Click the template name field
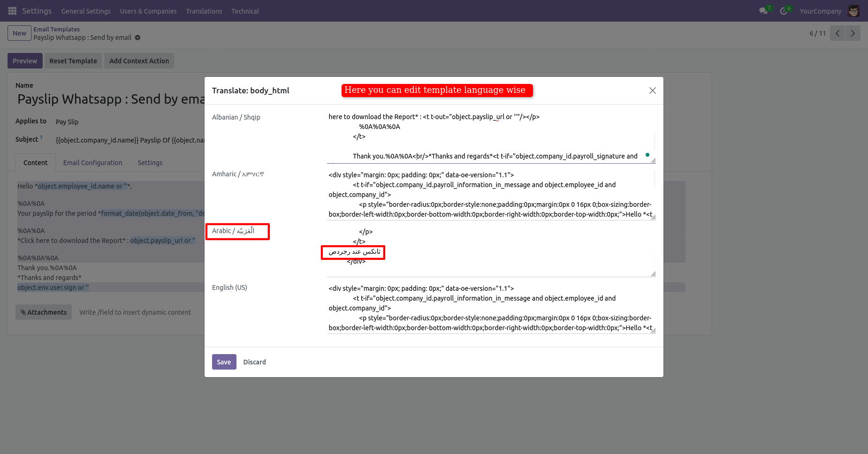The height and width of the screenshot is (454, 868). (111, 99)
